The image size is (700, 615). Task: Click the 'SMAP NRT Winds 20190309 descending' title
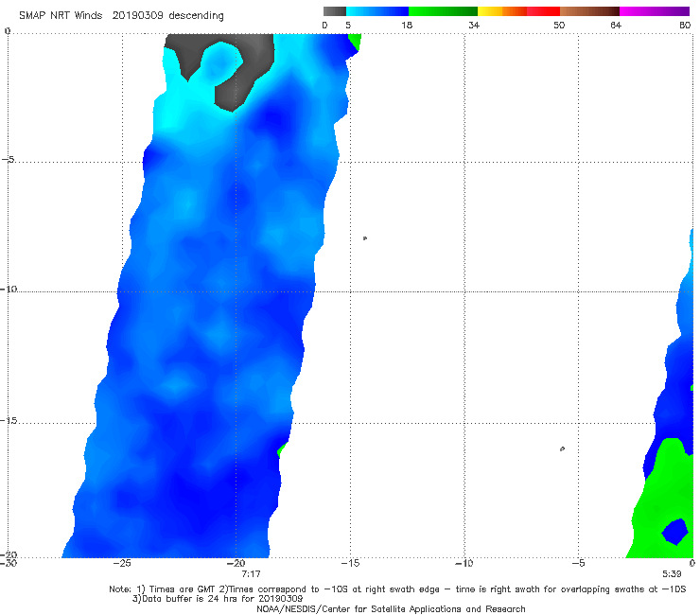click(x=121, y=15)
